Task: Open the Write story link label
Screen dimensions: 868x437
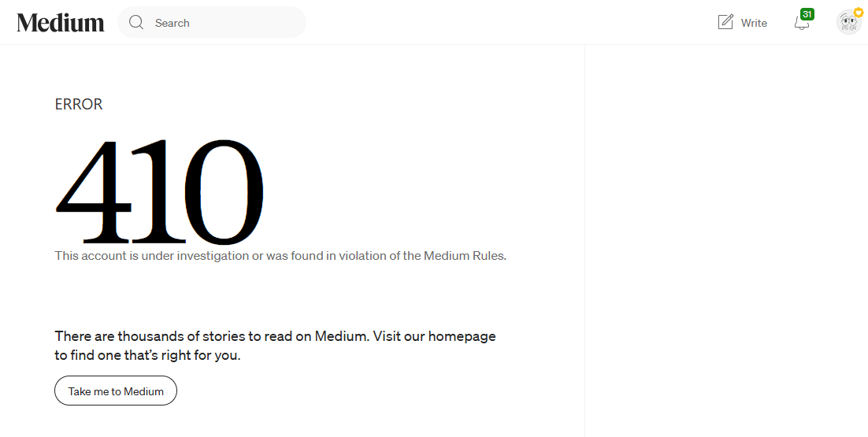Action: pyautogui.click(x=754, y=23)
